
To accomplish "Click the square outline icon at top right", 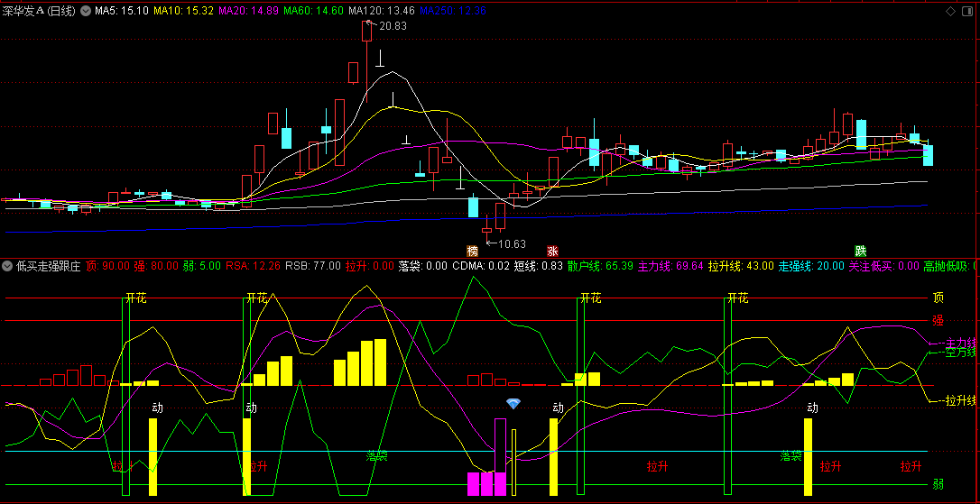I will 968,11.
